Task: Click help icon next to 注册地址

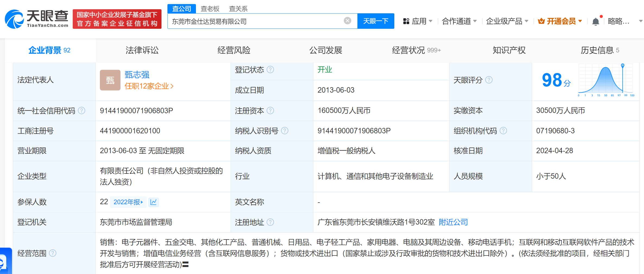Action: click(270, 222)
